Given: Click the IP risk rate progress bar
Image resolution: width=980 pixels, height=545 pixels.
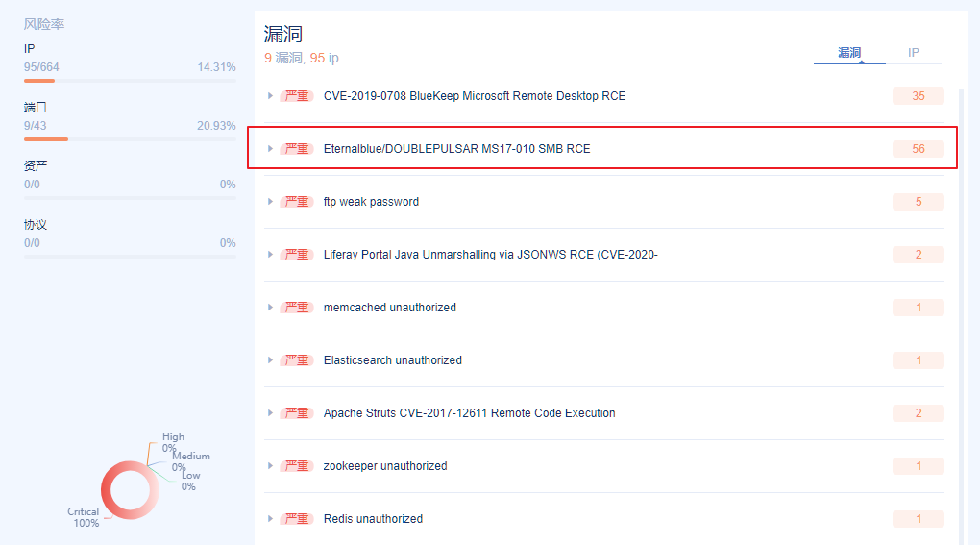Looking at the screenshot, I should click(130, 81).
